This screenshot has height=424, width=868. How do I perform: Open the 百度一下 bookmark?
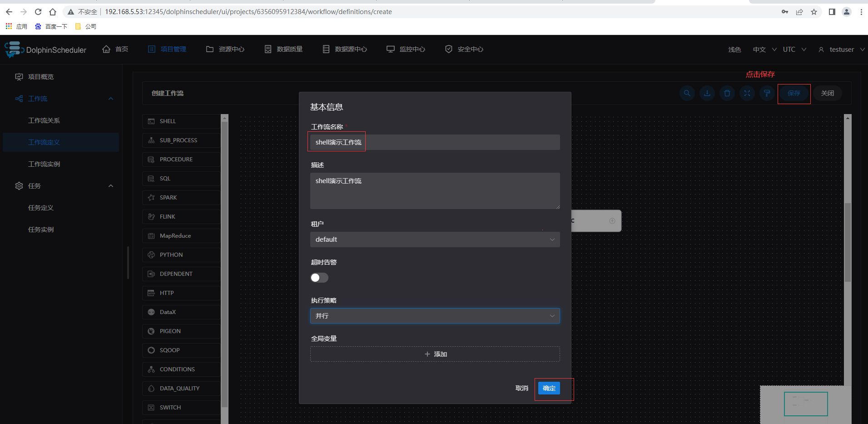click(51, 26)
